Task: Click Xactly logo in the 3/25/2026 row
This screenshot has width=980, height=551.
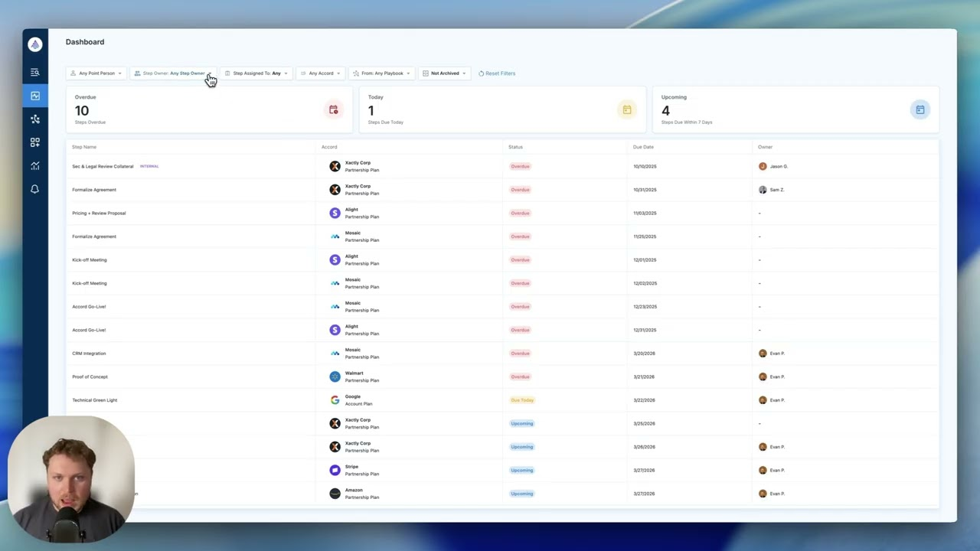Action: [335, 423]
